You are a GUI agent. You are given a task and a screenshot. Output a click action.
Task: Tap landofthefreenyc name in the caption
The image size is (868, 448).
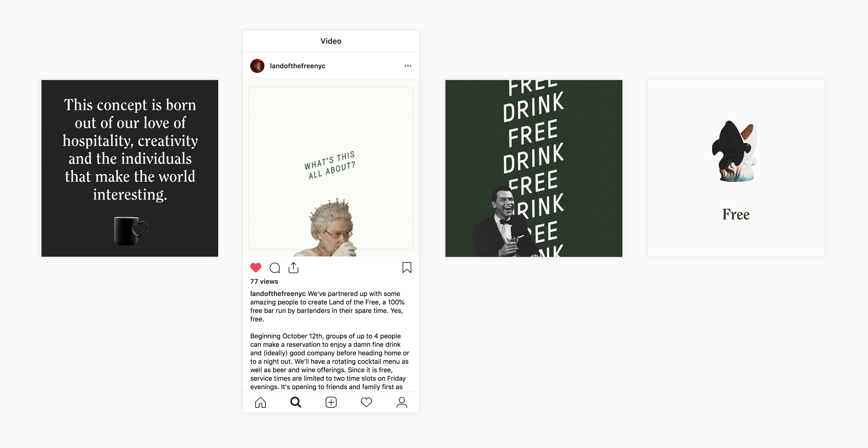click(278, 294)
